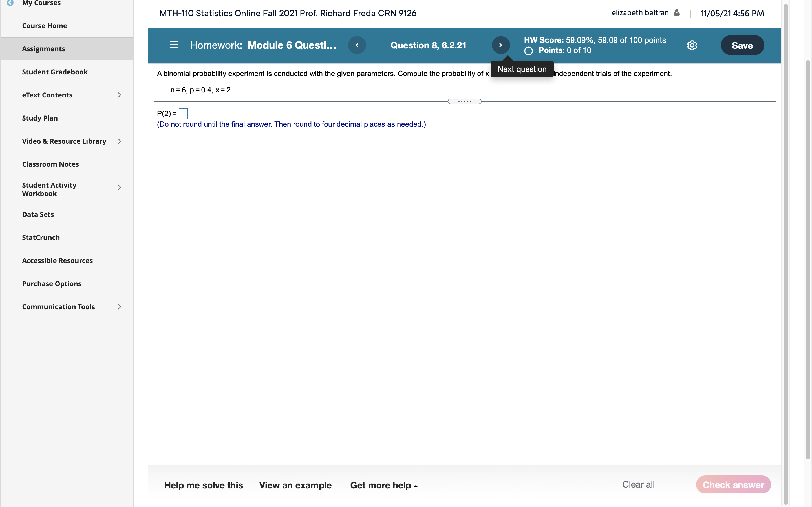812x507 pixels.
Task: Navigate to the previous question arrow
Action: pyautogui.click(x=357, y=45)
